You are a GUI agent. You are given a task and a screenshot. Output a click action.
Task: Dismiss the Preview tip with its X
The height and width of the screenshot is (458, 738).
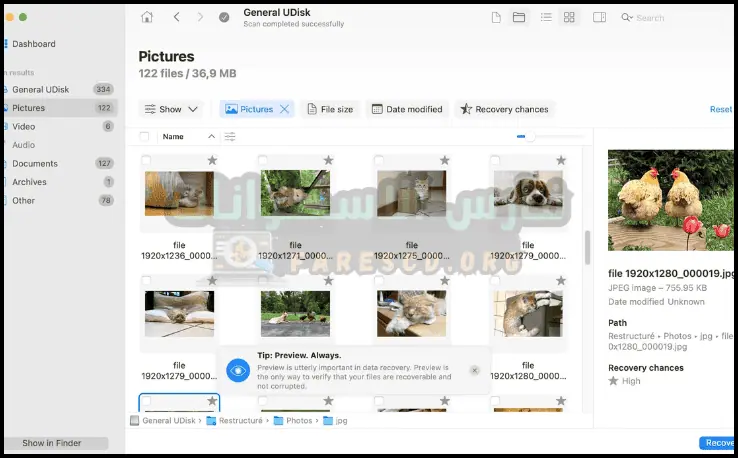pyautogui.click(x=474, y=370)
